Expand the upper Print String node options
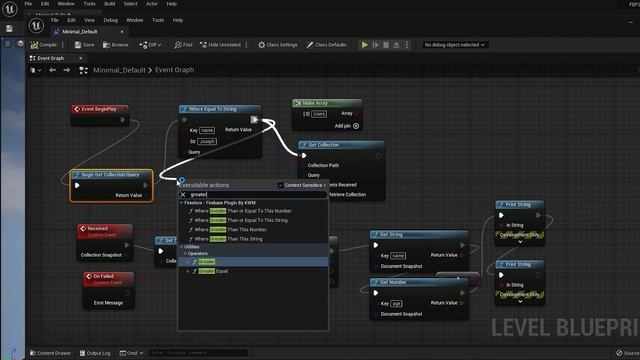640x360 pixels. [x=520, y=242]
